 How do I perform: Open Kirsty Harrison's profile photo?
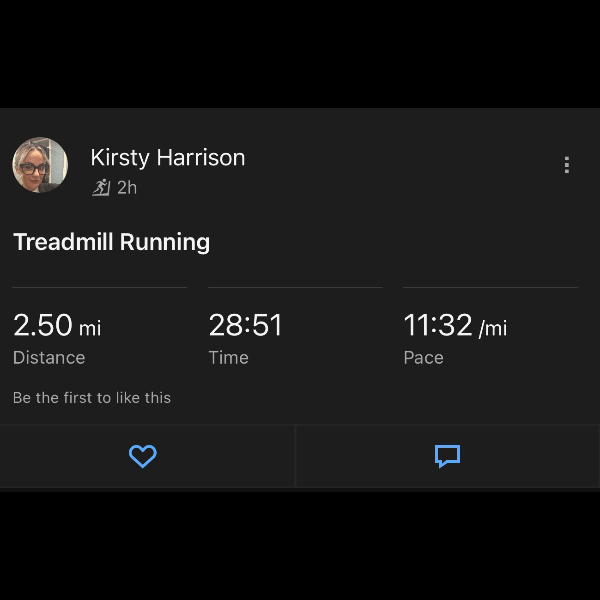pyautogui.click(x=40, y=165)
